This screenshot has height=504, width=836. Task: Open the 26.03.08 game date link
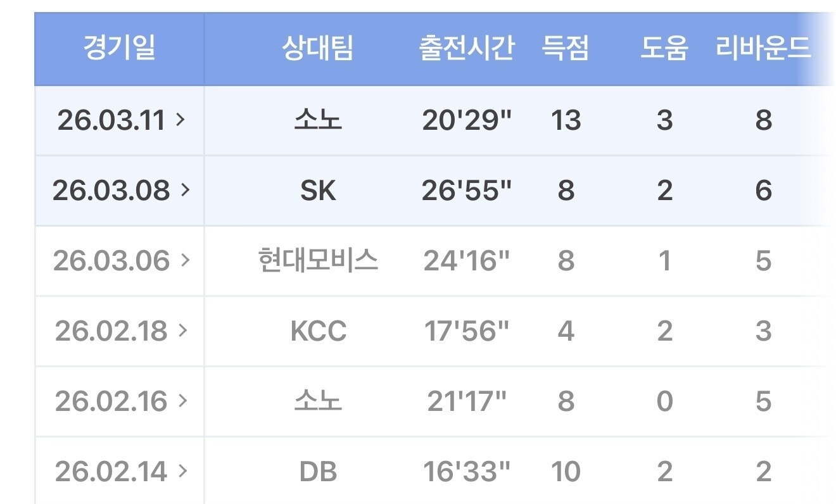click(111, 190)
